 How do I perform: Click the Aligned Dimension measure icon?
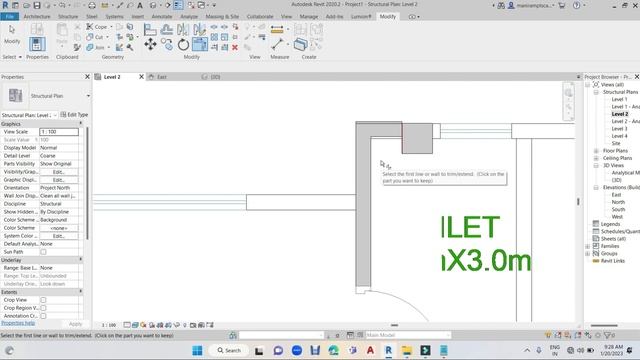(x=277, y=29)
